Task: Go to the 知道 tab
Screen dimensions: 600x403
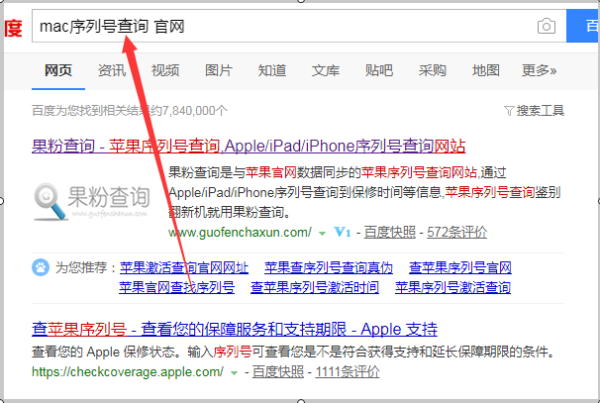Action: [x=272, y=70]
